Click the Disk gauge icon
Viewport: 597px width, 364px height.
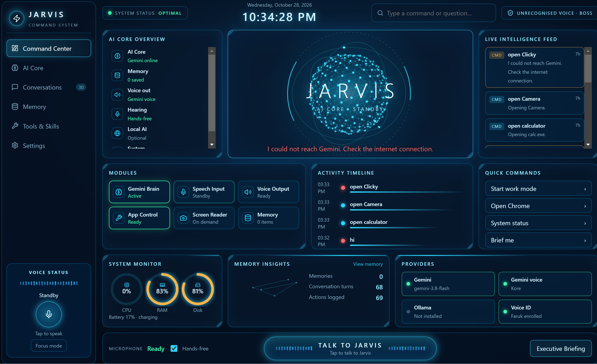pos(198,285)
